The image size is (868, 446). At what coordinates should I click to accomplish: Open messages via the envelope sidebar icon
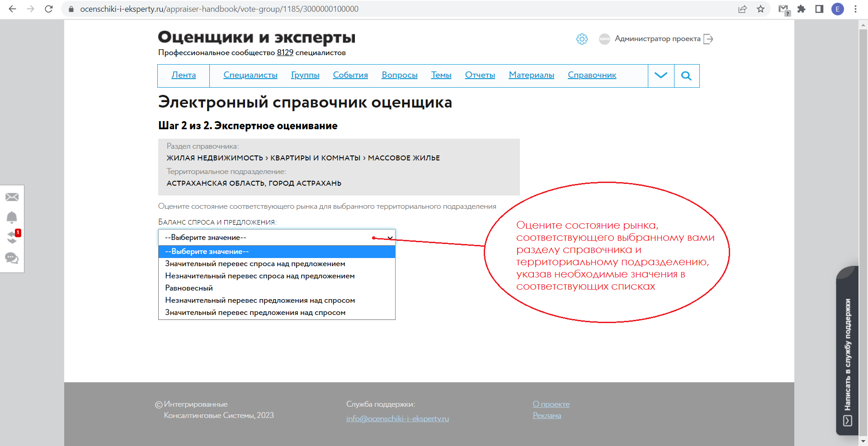[x=12, y=197]
